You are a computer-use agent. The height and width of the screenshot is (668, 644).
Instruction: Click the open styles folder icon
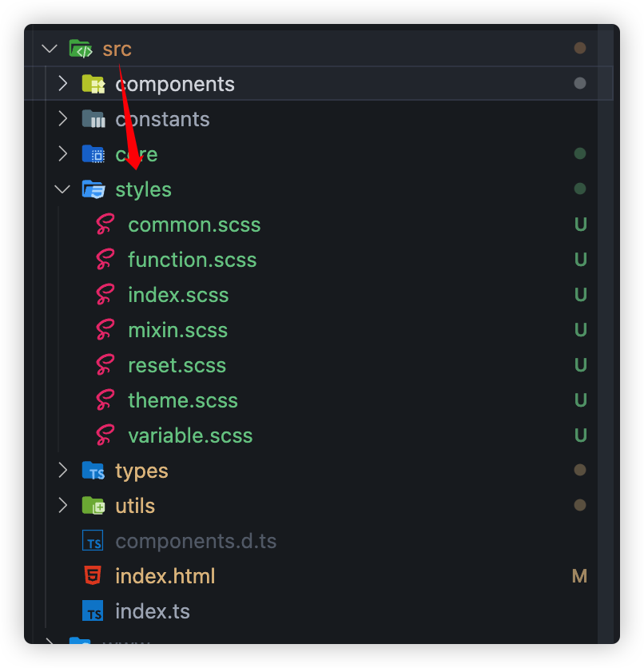(93, 189)
